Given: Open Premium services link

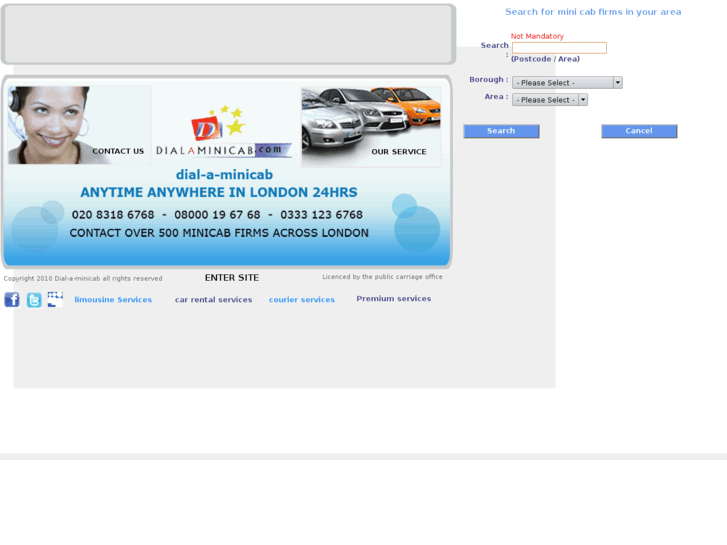Looking at the screenshot, I should tap(394, 299).
